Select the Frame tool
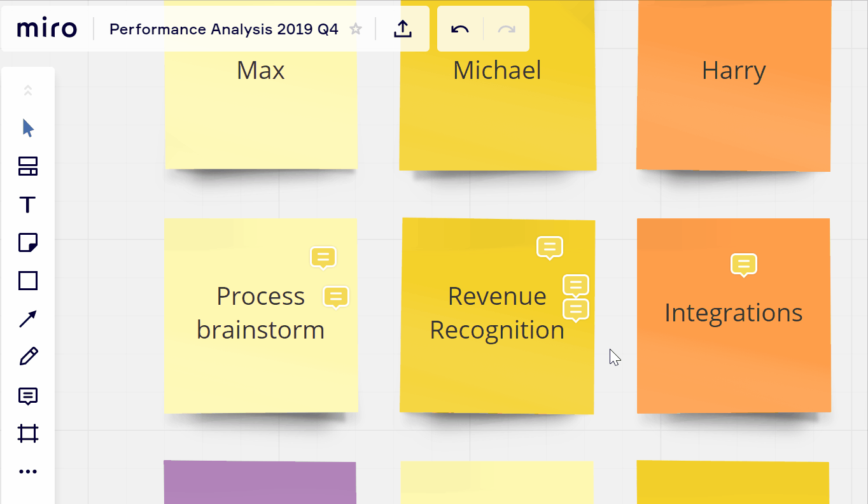Image resolution: width=868 pixels, height=504 pixels. pyautogui.click(x=28, y=434)
